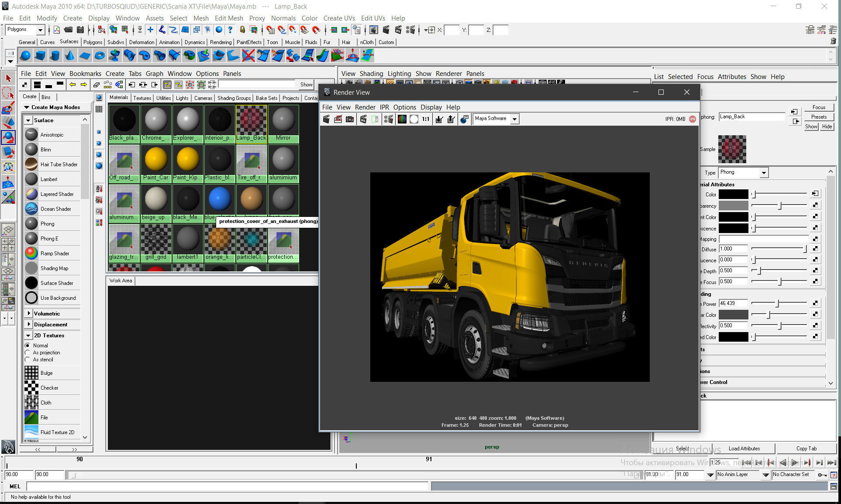
Task: Expand the Volumetric section
Action: coord(28,313)
